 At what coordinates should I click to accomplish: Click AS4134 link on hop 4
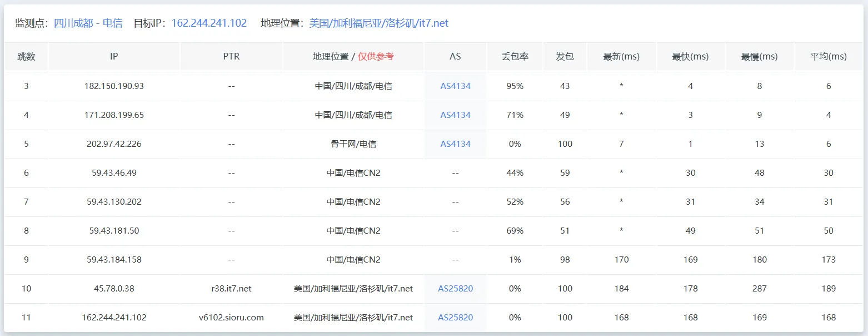point(455,115)
